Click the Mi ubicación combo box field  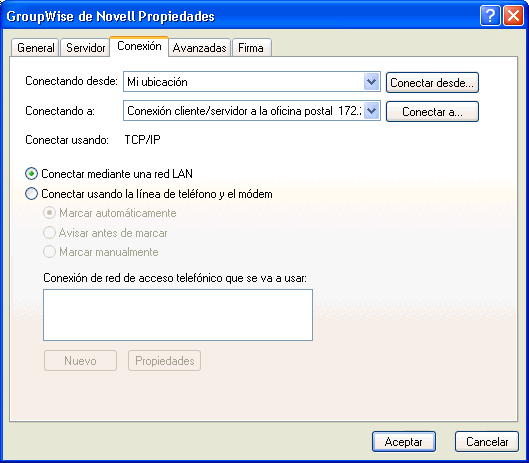point(252,82)
